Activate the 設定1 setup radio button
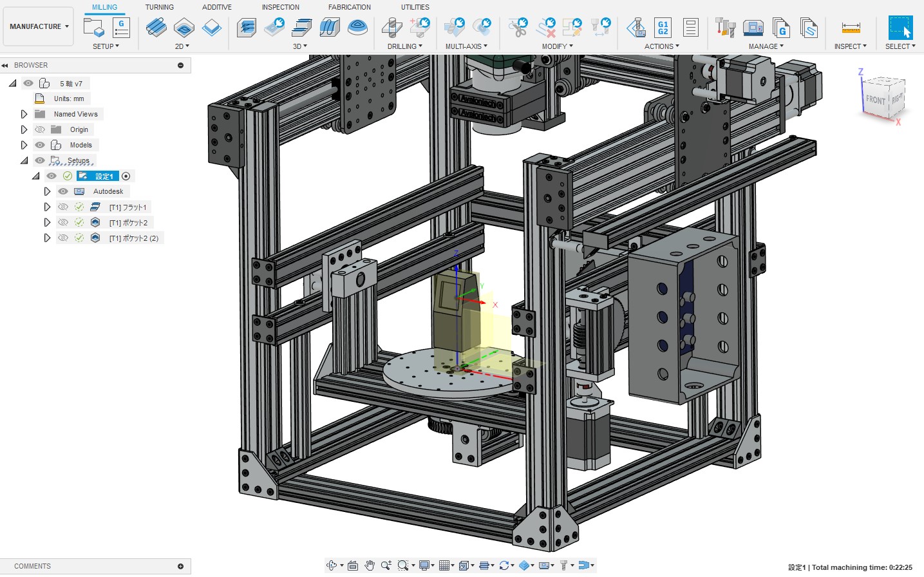This screenshot has height=577, width=924. click(126, 176)
